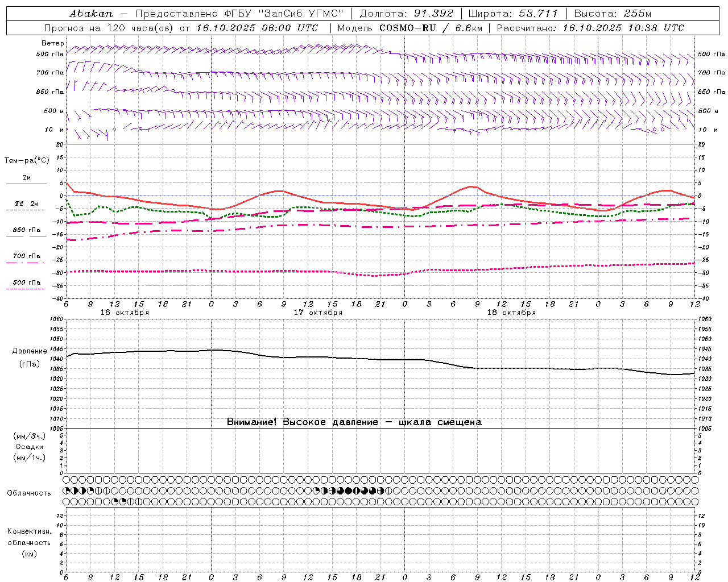
Task: Click the (гПа) unit label under Давление
Action: point(29,364)
